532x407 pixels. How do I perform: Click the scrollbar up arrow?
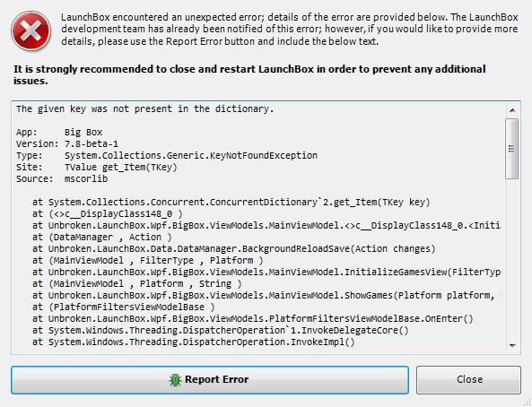pos(512,110)
